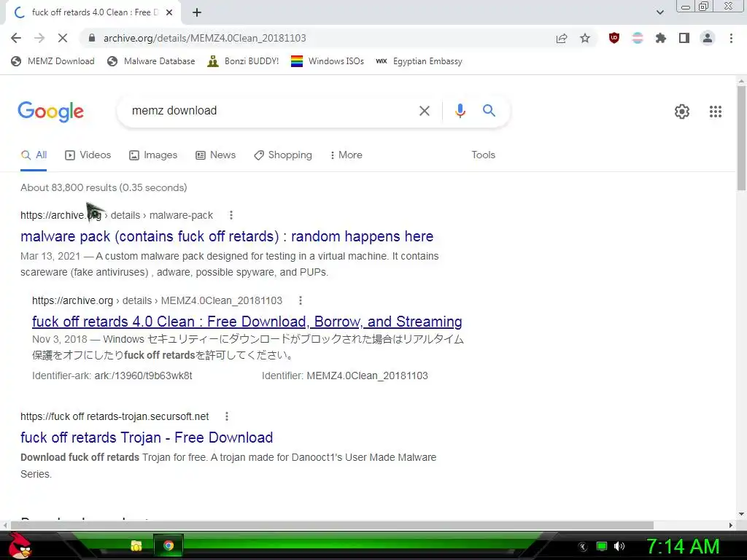The height and width of the screenshot is (560, 747).
Task: Expand the tab search chevron
Action: tap(659, 12)
